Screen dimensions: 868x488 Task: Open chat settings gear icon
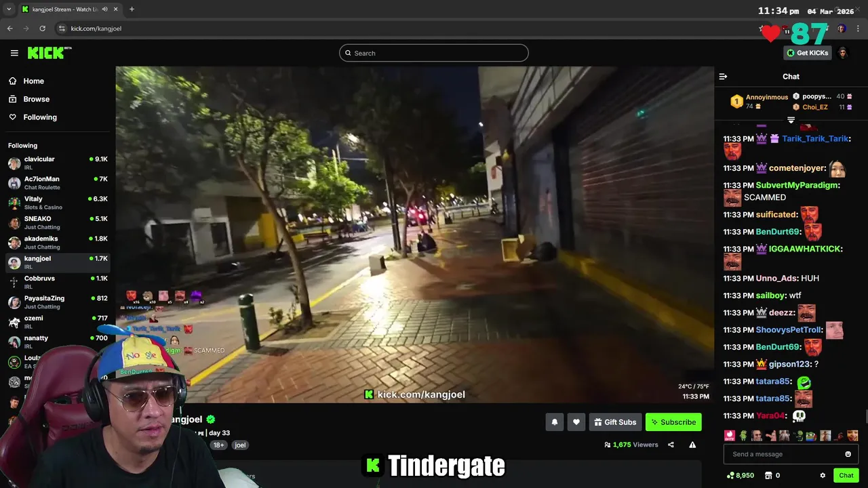(823, 475)
